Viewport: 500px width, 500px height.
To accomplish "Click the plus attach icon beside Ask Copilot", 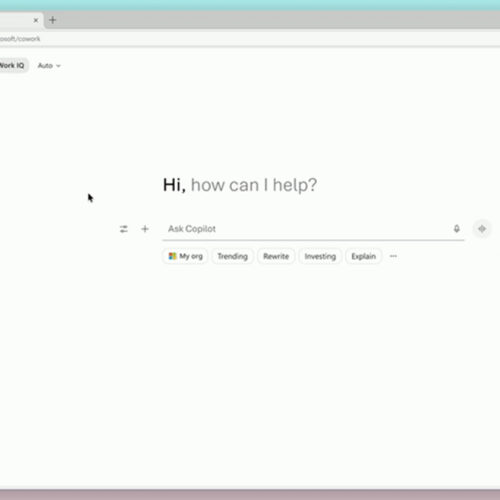I will (145, 229).
